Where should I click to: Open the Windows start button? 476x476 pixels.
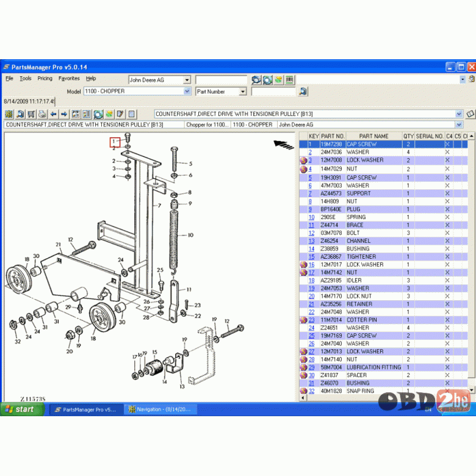pyautogui.click(x=23, y=409)
